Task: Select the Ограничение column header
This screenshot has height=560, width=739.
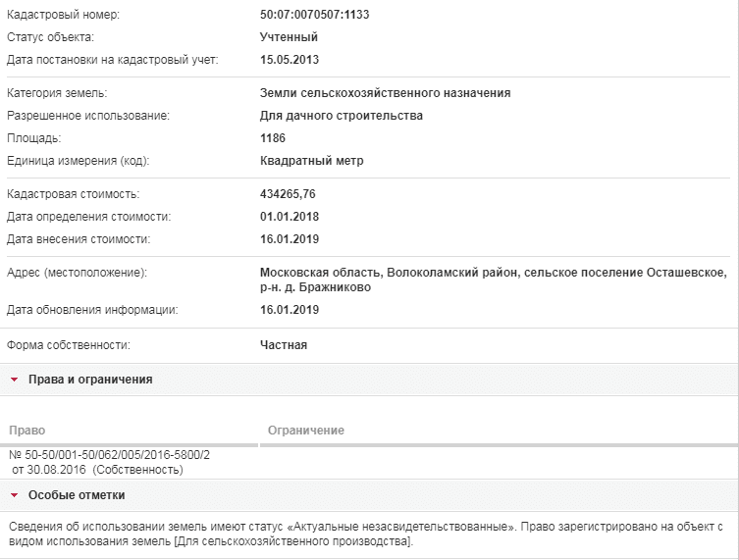Action: [306, 431]
